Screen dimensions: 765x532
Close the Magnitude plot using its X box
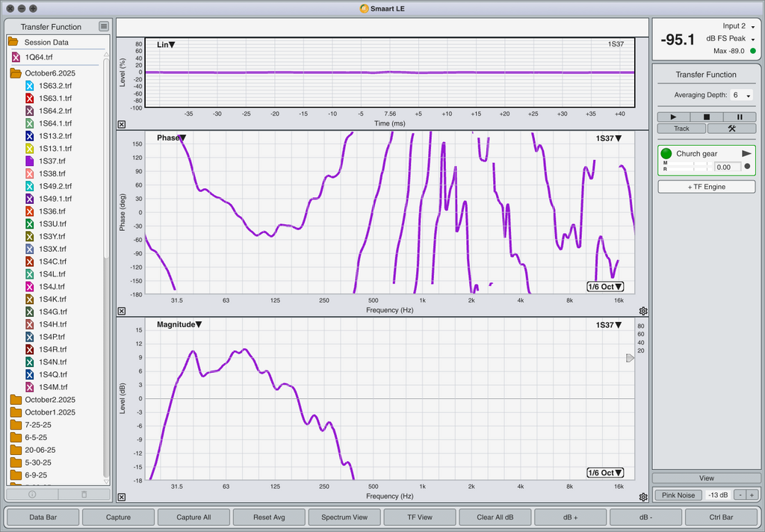122,497
